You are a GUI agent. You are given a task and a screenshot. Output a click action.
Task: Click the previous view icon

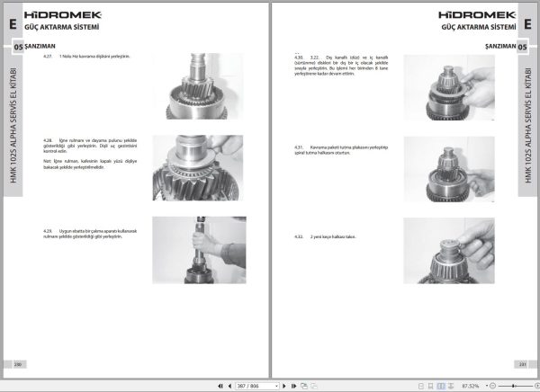coord(304,386)
